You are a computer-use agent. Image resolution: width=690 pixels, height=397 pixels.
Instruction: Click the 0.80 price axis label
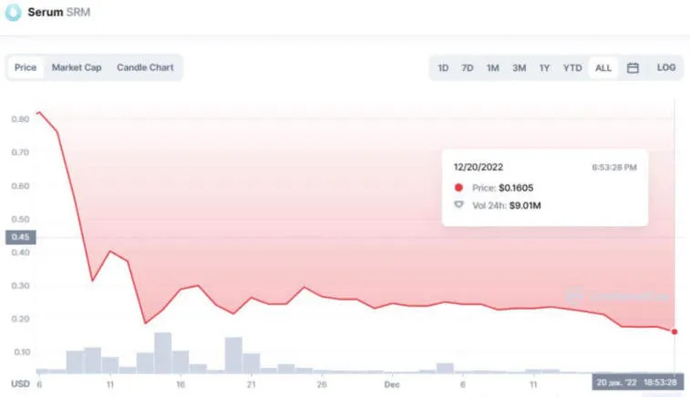pos(20,119)
